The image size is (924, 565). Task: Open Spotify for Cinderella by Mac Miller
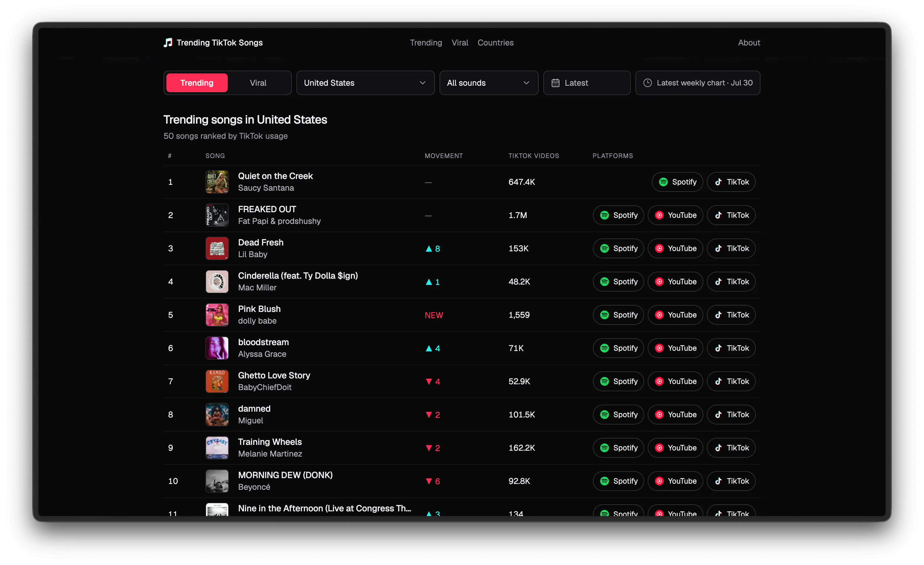[618, 281]
